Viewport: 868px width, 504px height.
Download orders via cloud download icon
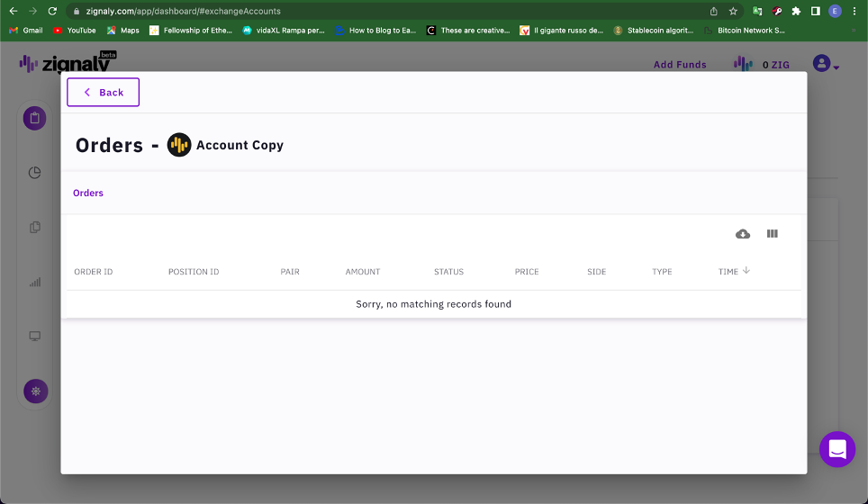coord(742,234)
